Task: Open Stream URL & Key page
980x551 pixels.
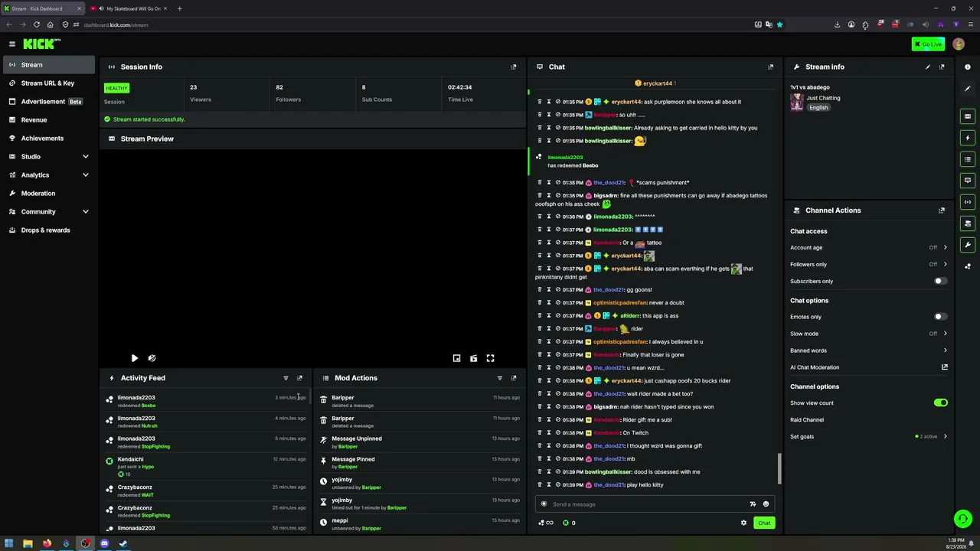Action: coord(49,83)
